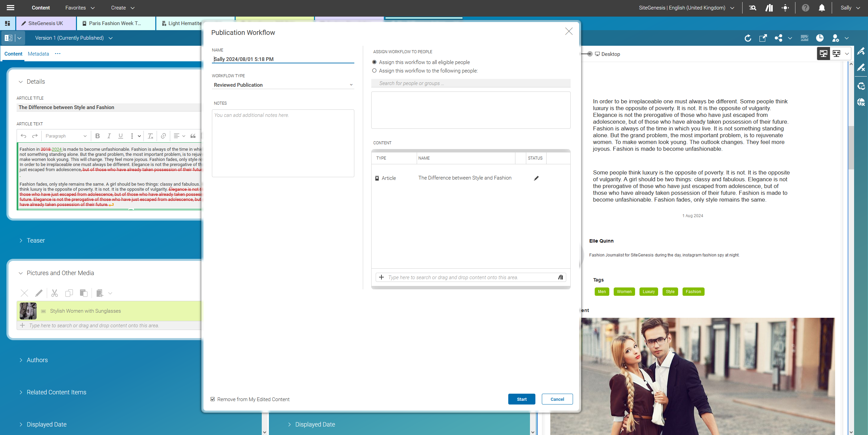Refresh the preview with the reload icon

coord(748,38)
